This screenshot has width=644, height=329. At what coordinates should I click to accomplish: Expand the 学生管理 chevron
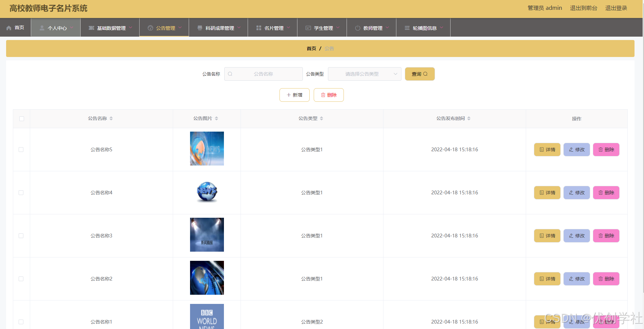pos(338,27)
